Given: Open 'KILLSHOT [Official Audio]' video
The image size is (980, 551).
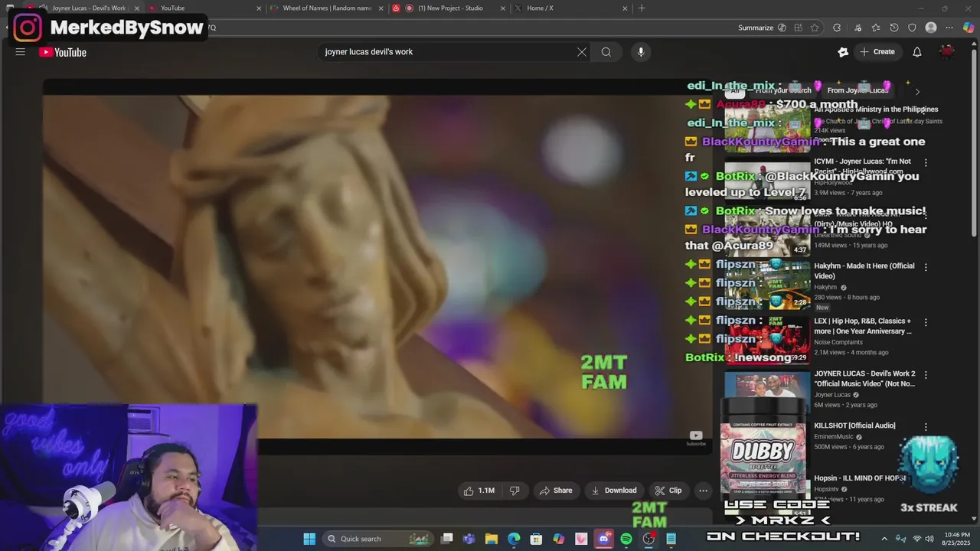Looking at the screenshot, I should click(854, 425).
